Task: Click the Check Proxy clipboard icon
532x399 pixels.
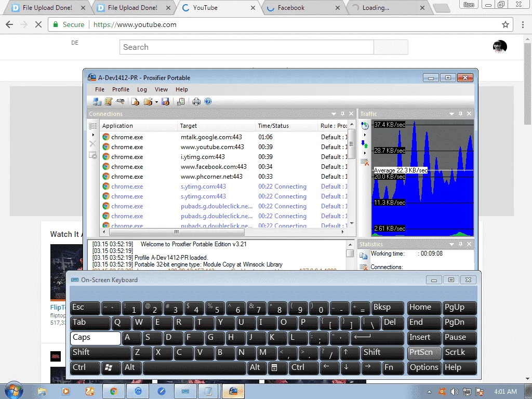Action: pyautogui.click(x=181, y=101)
